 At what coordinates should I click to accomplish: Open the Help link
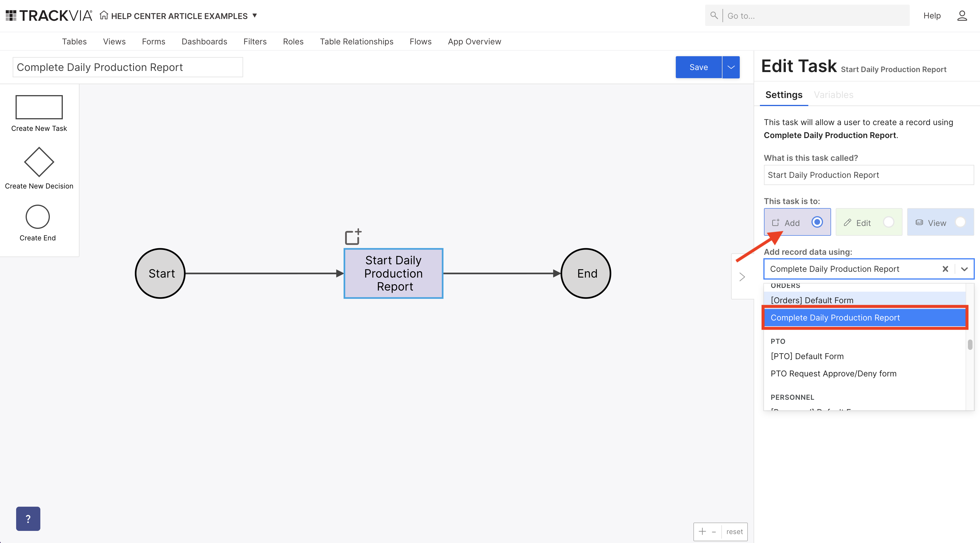[x=932, y=16]
